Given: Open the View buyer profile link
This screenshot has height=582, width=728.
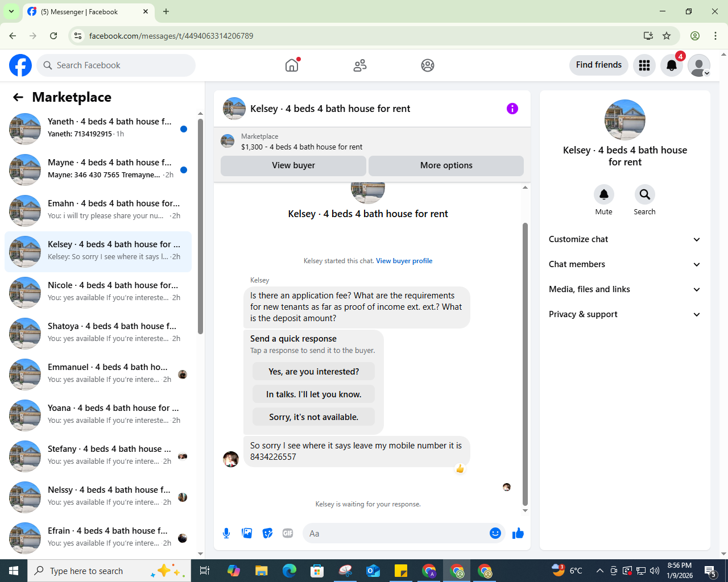Looking at the screenshot, I should coord(404,261).
